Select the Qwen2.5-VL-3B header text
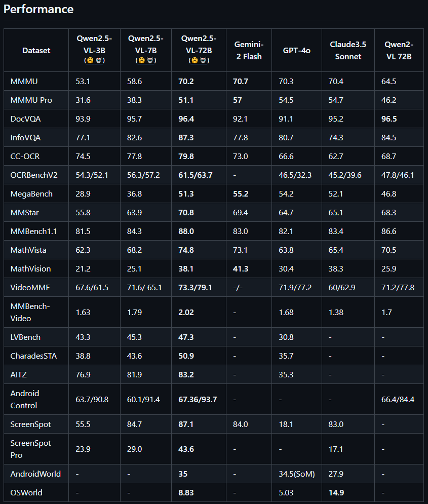Image resolution: width=428 pixels, height=504 pixels. coord(94,45)
